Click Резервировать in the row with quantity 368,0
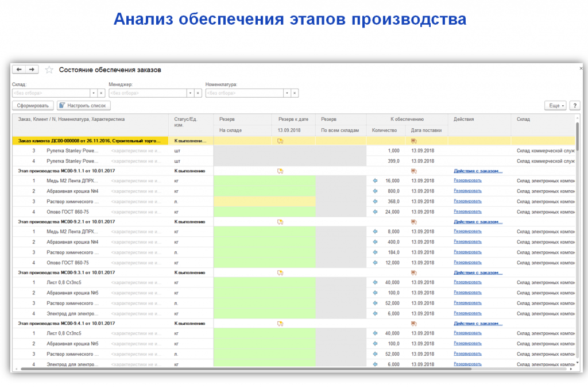 click(x=467, y=202)
